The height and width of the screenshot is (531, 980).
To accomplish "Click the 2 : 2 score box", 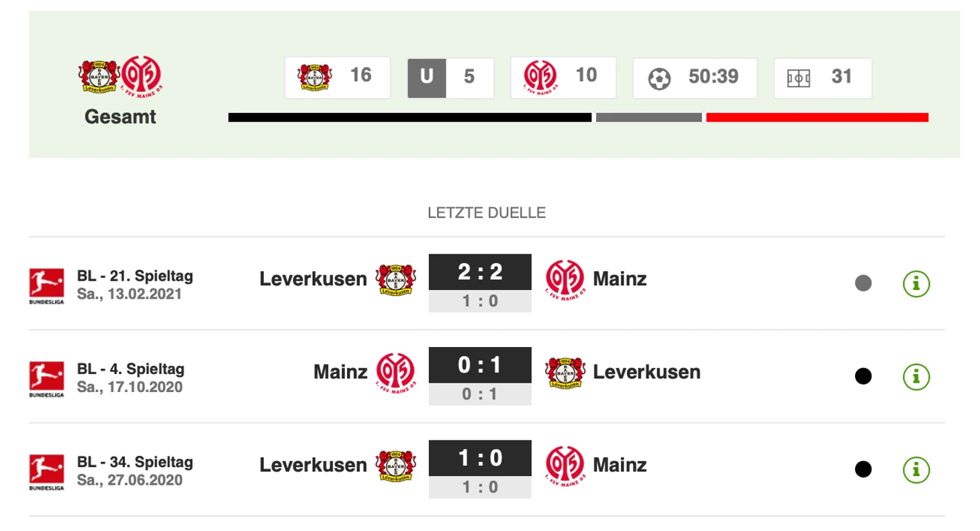I will tap(480, 271).
